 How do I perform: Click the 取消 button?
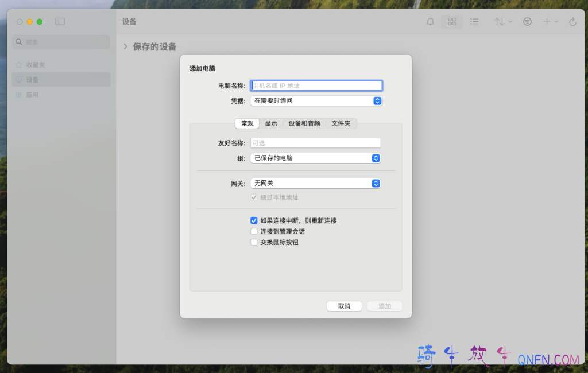tap(344, 306)
